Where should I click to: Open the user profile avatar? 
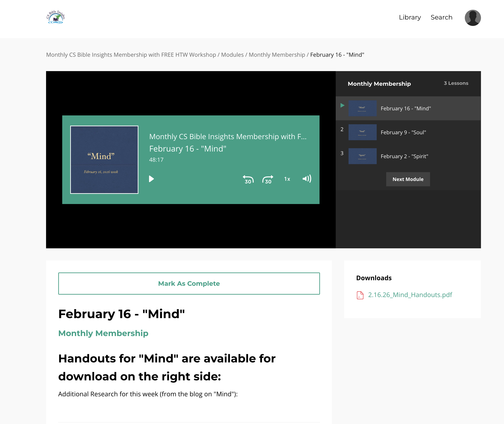click(473, 18)
